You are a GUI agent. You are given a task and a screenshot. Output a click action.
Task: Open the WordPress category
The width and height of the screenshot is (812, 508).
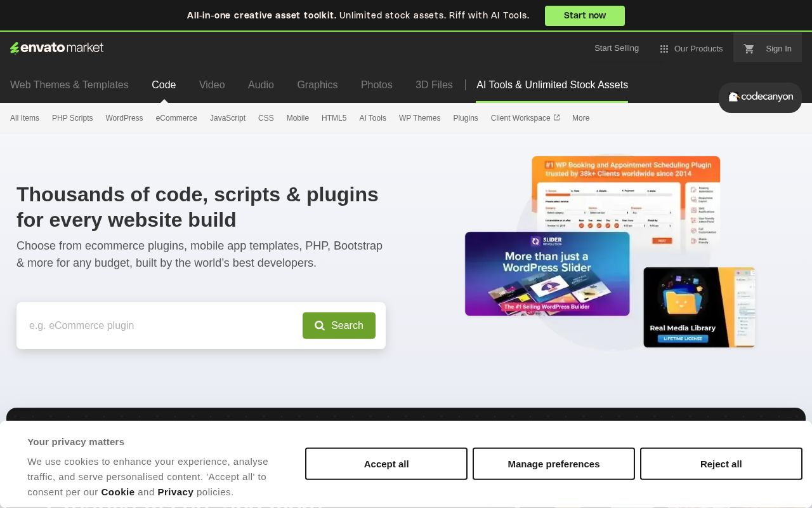pyautogui.click(x=124, y=118)
